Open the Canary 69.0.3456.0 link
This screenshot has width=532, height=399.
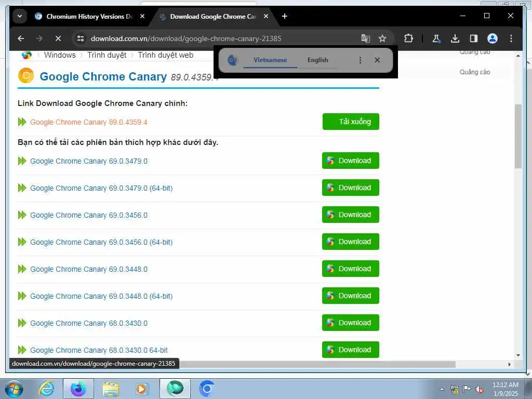tap(88, 215)
